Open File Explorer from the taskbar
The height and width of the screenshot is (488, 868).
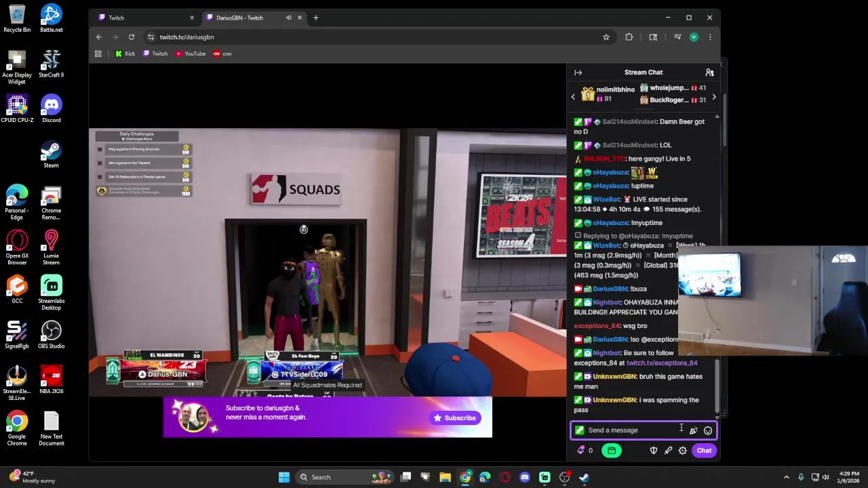pyautogui.click(x=445, y=477)
